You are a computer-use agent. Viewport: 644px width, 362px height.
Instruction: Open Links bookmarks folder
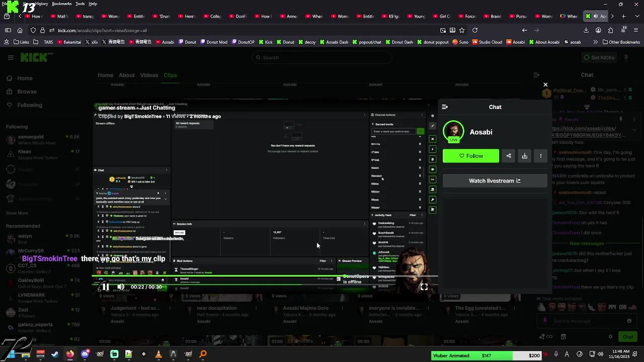(x=22, y=42)
